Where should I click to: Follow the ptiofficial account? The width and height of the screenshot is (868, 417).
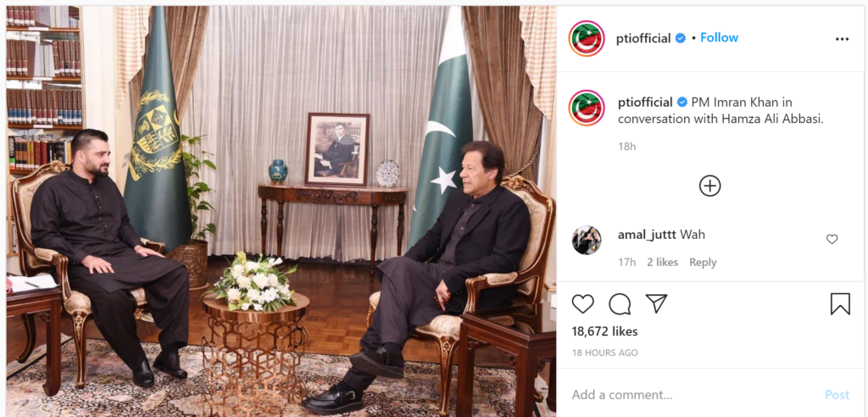click(x=719, y=37)
